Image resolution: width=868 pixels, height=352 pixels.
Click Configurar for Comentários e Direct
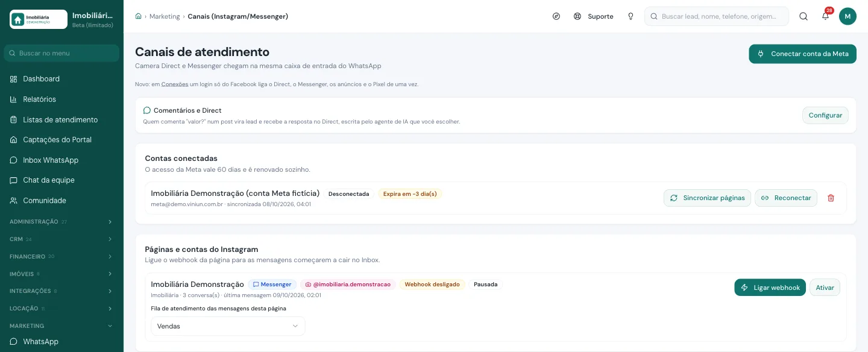pyautogui.click(x=825, y=115)
